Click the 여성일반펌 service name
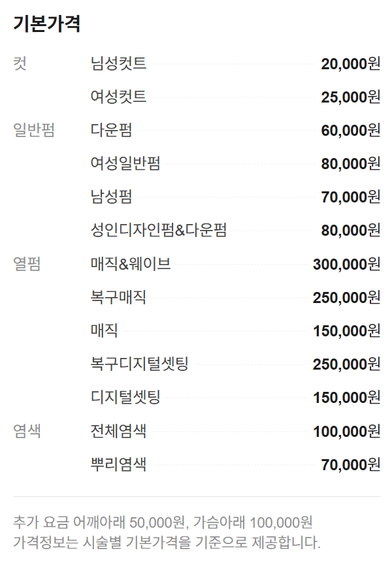Image resolution: width=392 pixels, height=561 pixels. [125, 164]
